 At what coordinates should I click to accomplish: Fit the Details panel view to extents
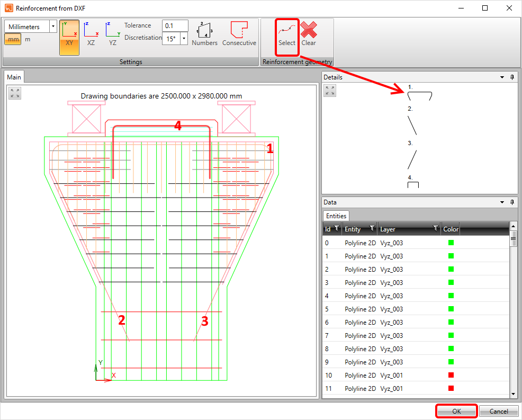coord(330,91)
